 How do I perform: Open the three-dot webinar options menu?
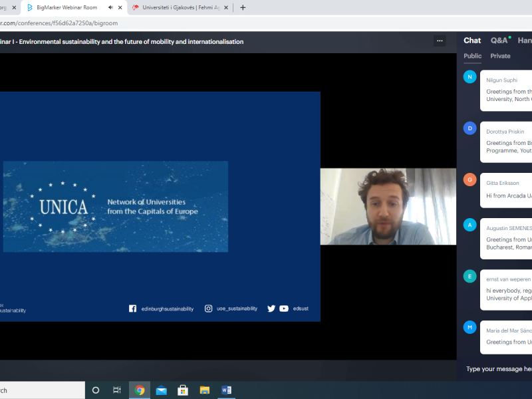440,41
